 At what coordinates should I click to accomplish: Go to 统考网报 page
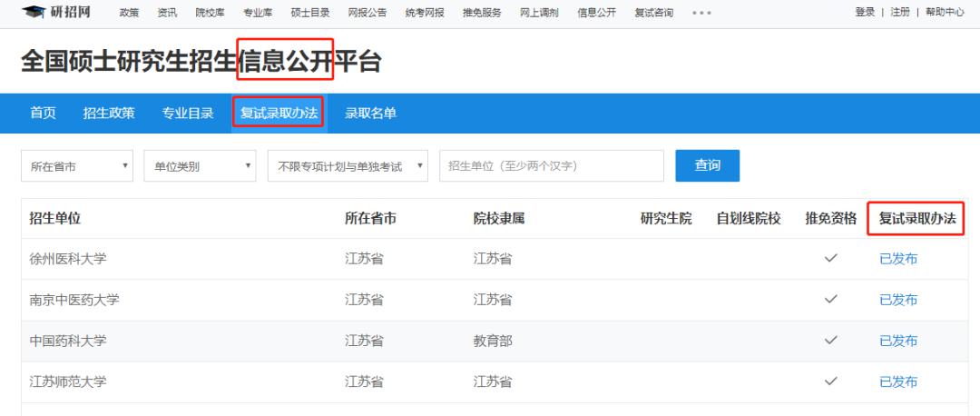[425, 13]
